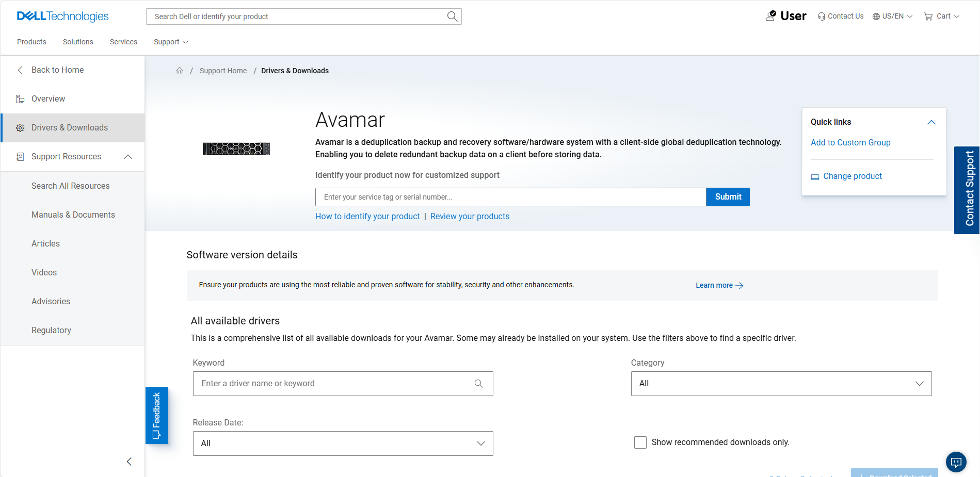Click the Dell Technologies logo
Image resolution: width=980 pixels, height=477 pixels.
point(62,16)
